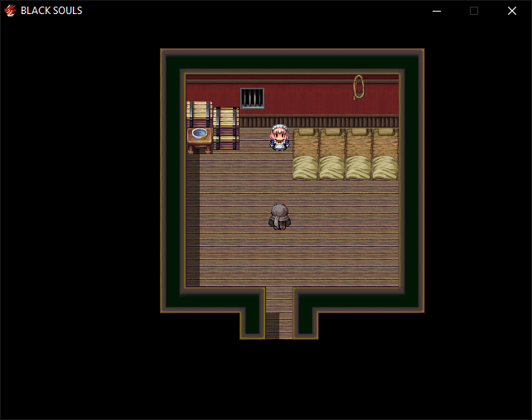Close the BLACK SOULS window

(x=512, y=11)
